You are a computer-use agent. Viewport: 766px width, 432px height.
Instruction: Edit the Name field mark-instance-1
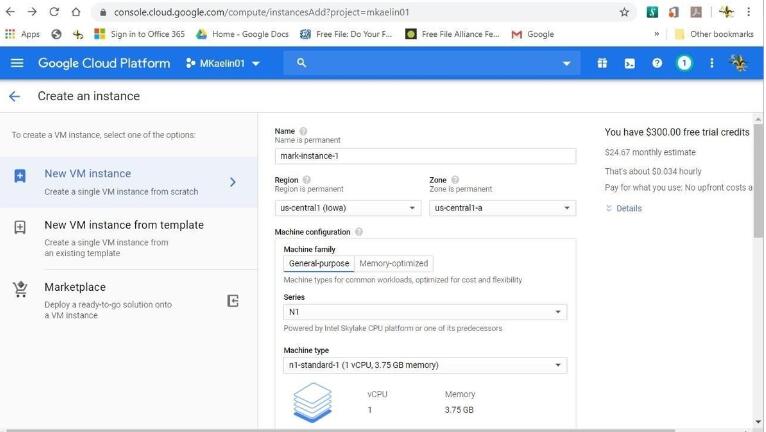click(x=425, y=156)
